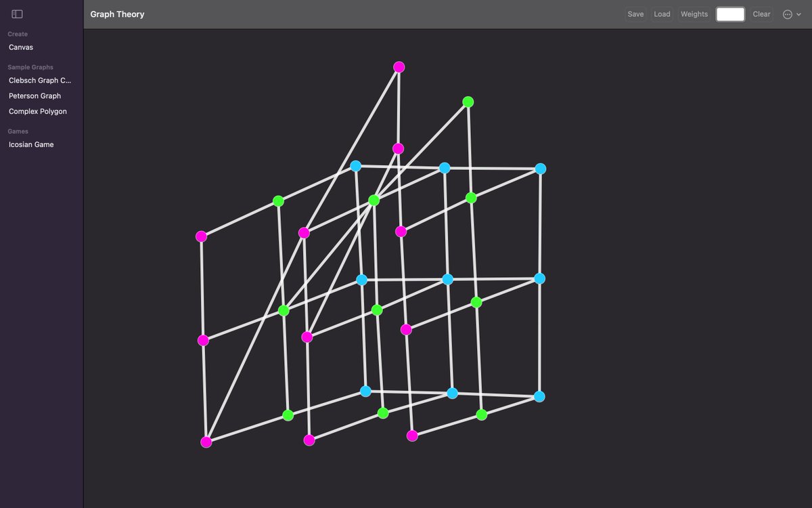Open the ellipsis options menu icon
This screenshot has height=508, width=812.
coord(787,14)
